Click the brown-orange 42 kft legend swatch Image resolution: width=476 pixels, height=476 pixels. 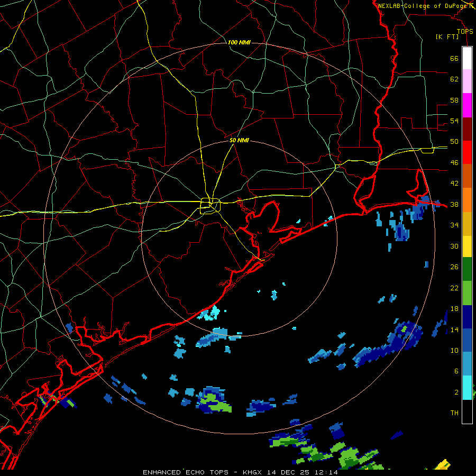point(467,176)
